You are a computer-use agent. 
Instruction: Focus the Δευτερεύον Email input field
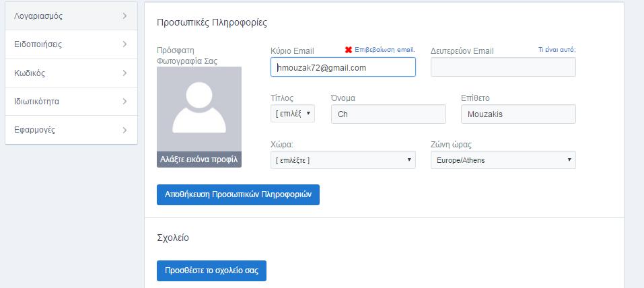503,67
